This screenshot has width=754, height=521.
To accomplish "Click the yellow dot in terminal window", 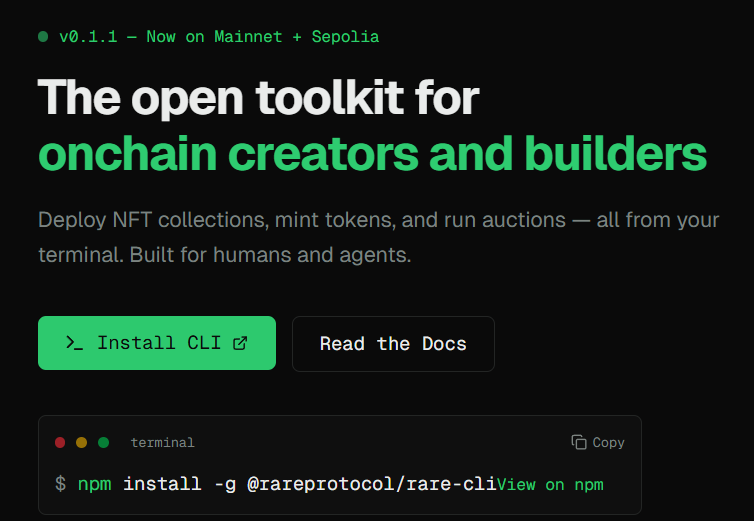I will click(82, 442).
